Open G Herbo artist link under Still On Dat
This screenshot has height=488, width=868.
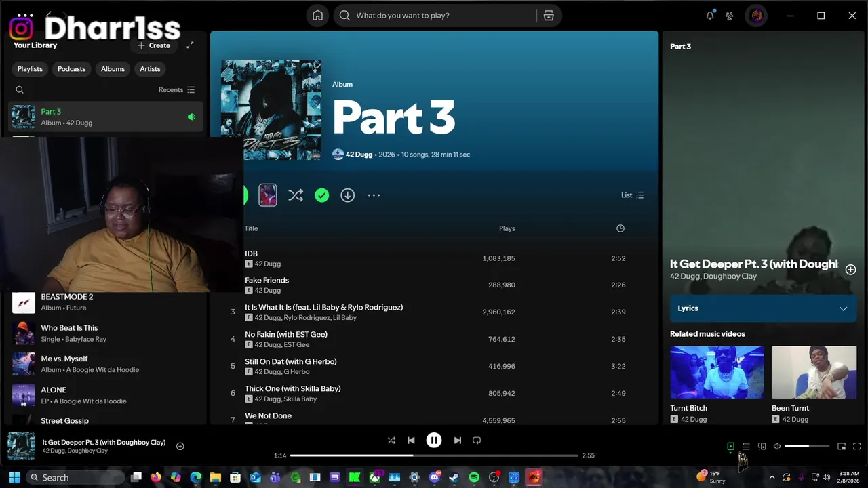tap(297, 372)
